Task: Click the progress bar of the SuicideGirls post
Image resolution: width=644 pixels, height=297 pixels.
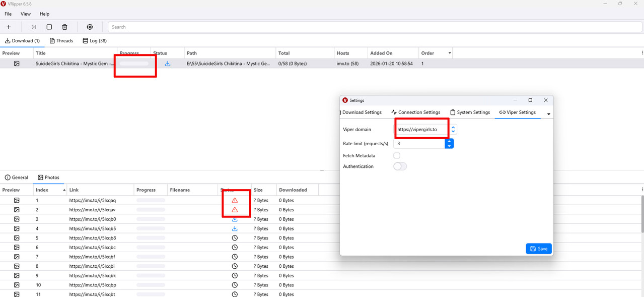Action: click(x=134, y=64)
